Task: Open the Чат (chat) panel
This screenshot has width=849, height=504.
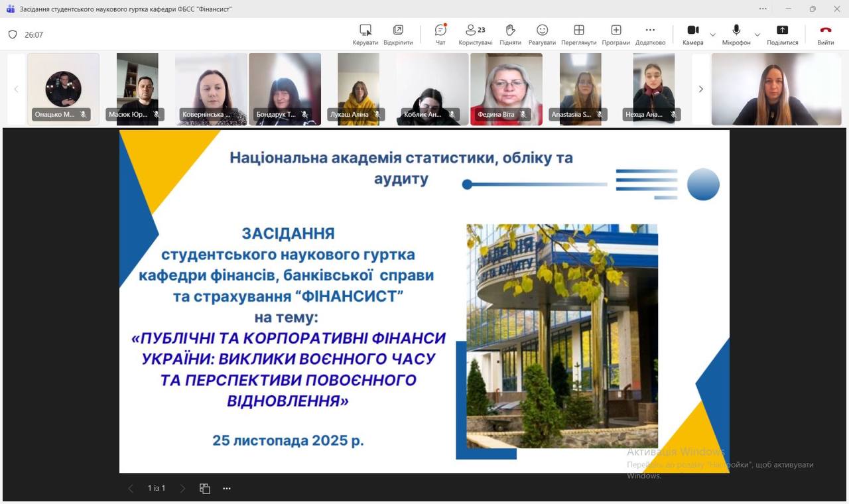Action: [x=440, y=34]
